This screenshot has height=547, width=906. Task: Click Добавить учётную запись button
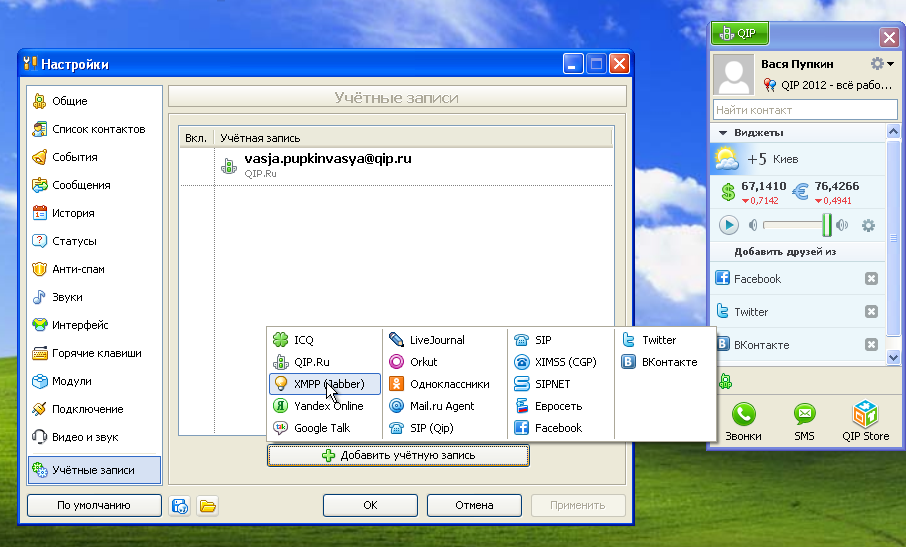tap(398, 455)
